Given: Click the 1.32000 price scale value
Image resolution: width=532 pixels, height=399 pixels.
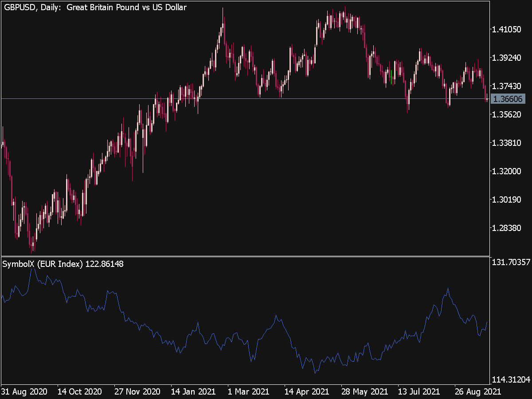Looking at the screenshot, I should [507, 171].
